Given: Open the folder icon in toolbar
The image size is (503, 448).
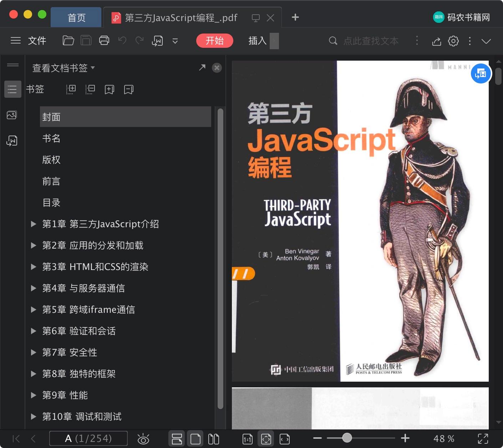Looking at the screenshot, I should [68, 41].
